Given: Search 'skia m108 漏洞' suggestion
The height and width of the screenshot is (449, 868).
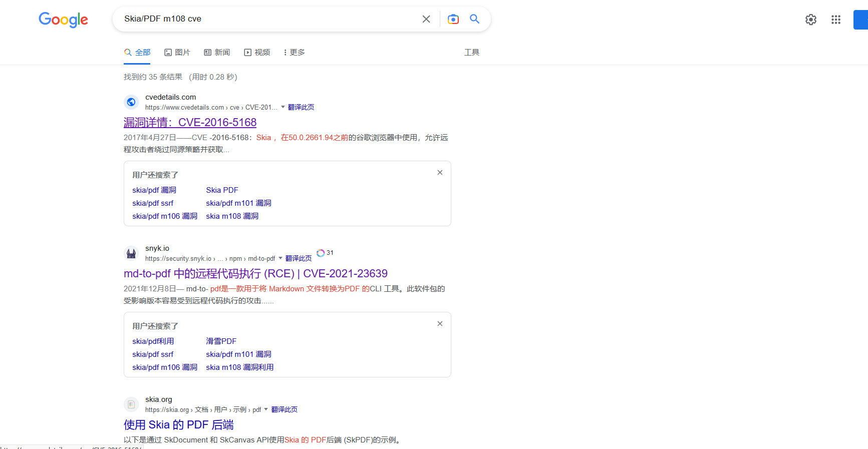Looking at the screenshot, I should [232, 216].
